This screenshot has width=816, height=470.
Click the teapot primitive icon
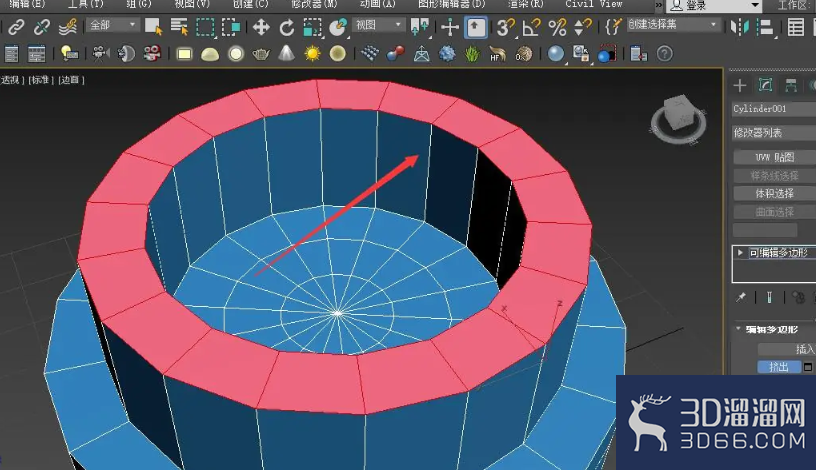pyautogui.click(x=261, y=54)
